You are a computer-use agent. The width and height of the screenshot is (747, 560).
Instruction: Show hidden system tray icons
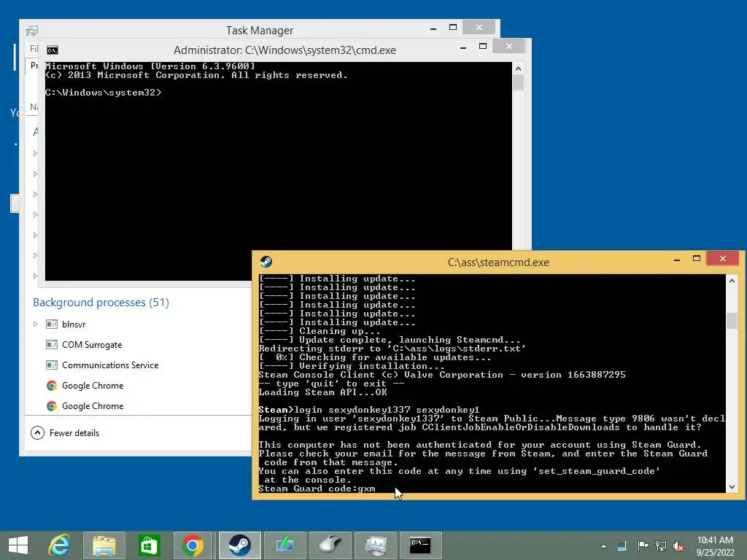[x=603, y=546]
